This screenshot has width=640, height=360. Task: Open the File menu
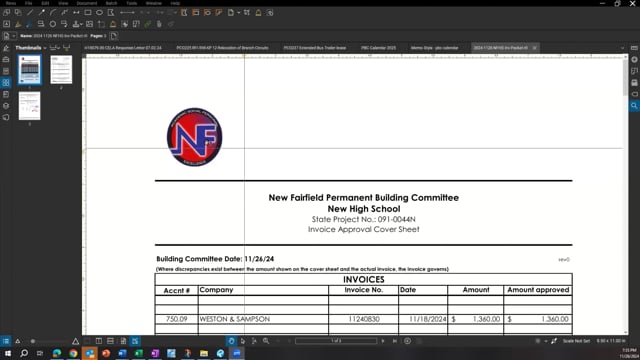pyautogui.click(x=29, y=3)
